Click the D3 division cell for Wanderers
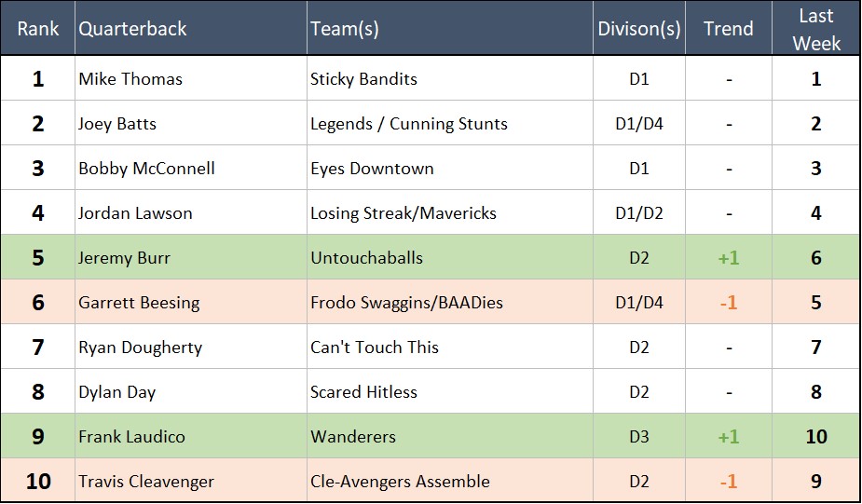The image size is (862, 504). 639,437
